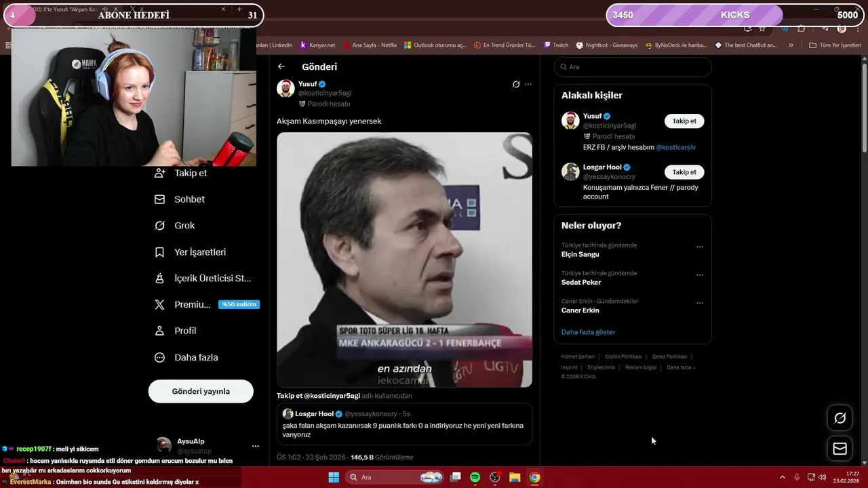Open File Explorer from the taskbar
Screen dimensions: 868x488
point(515,477)
